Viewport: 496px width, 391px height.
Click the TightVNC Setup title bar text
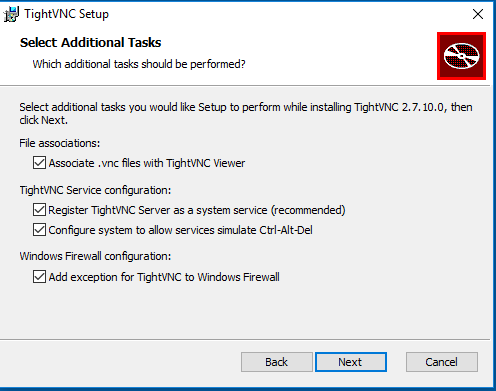click(67, 14)
